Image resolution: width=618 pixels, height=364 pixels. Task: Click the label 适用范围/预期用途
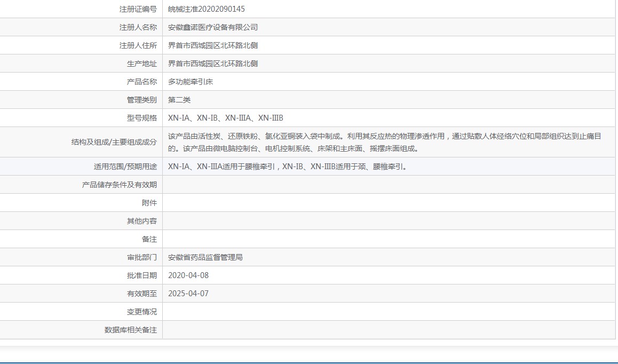125,167
